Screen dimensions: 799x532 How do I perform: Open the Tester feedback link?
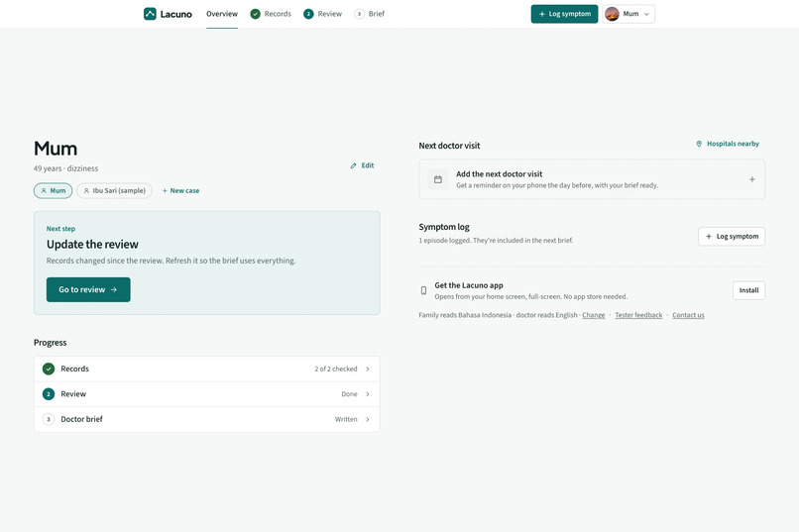click(x=638, y=315)
